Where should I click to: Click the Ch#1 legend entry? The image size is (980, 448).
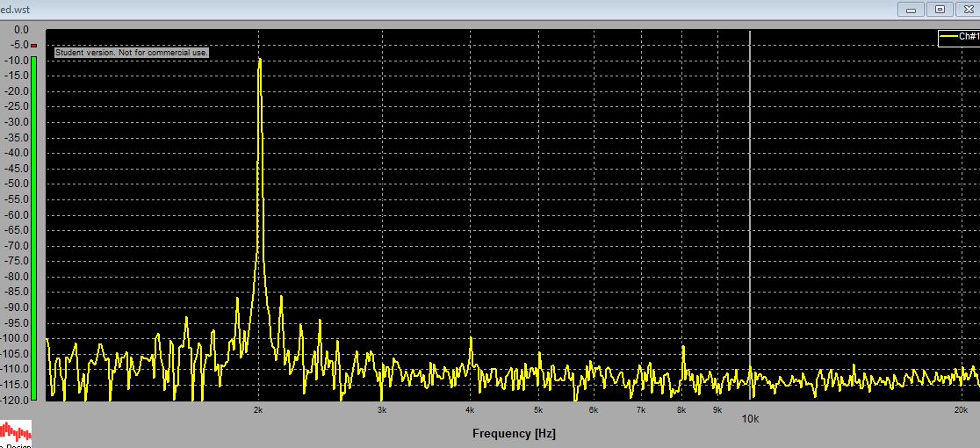pos(959,37)
